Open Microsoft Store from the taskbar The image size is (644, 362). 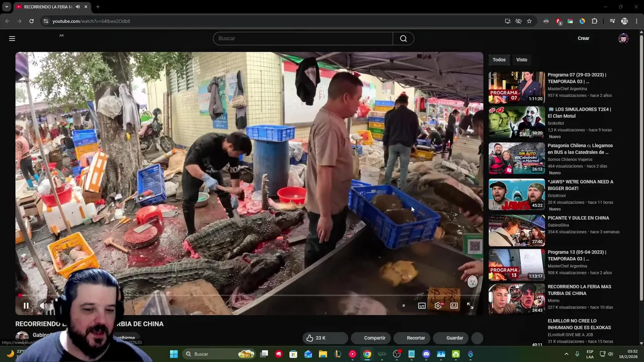293,354
